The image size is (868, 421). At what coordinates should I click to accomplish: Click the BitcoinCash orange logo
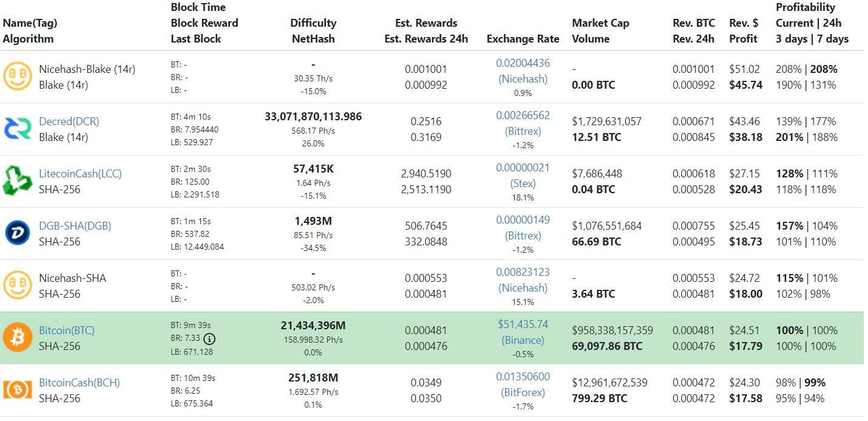pyautogui.click(x=18, y=390)
